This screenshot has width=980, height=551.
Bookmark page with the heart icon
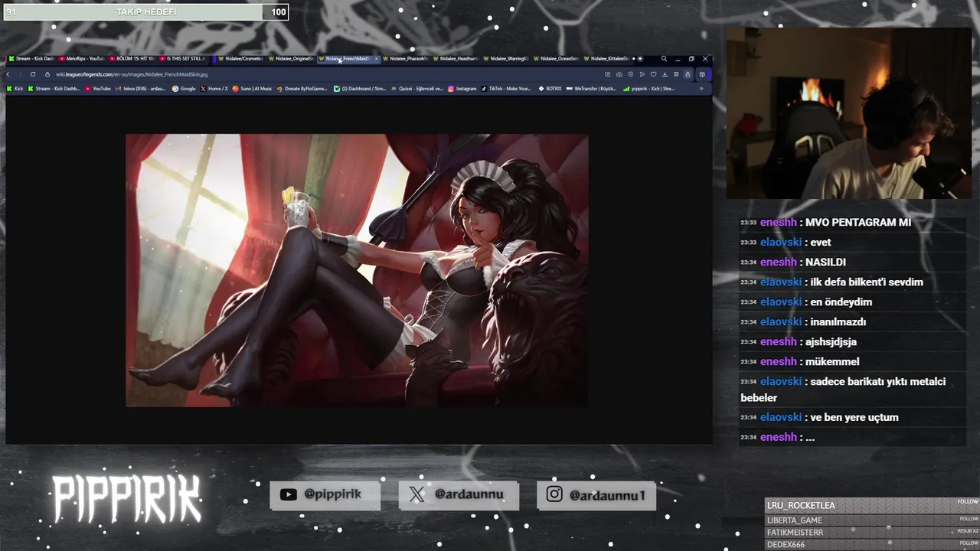653,74
